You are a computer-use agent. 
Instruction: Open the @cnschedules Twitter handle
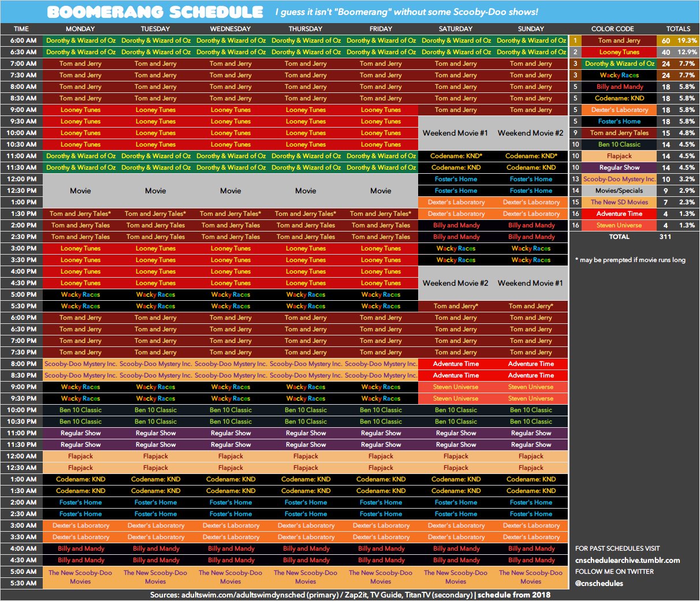pyautogui.click(x=599, y=583)
